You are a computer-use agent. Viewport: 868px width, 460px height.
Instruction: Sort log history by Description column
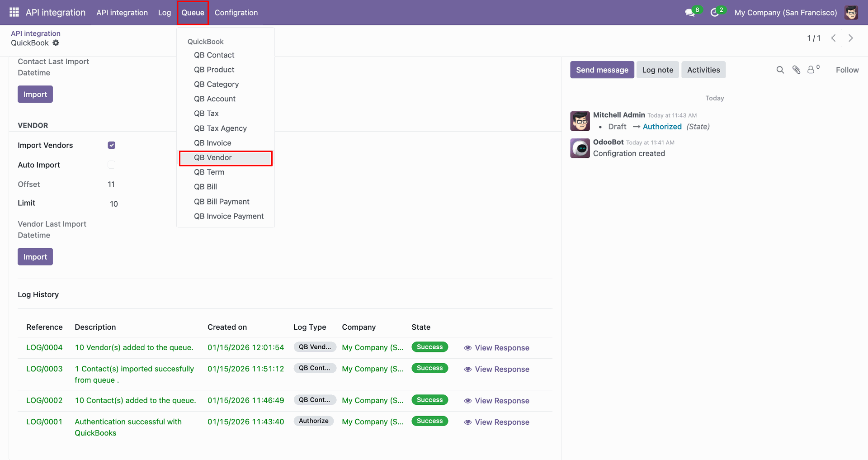click(95, 327)
